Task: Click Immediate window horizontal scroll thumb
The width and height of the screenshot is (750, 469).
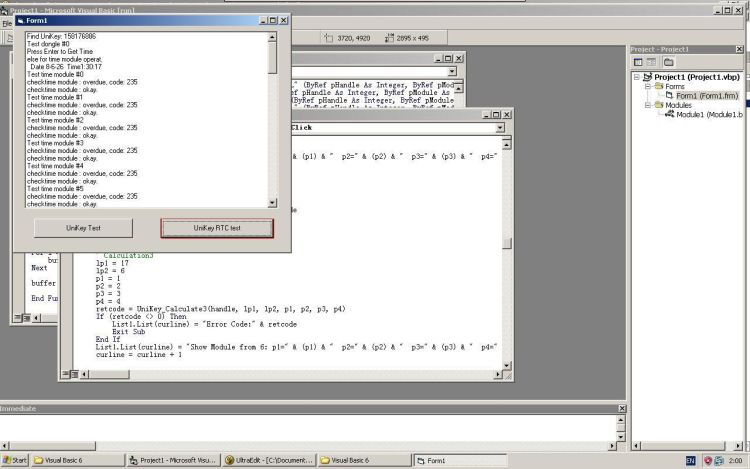Action: click(52, 446)
